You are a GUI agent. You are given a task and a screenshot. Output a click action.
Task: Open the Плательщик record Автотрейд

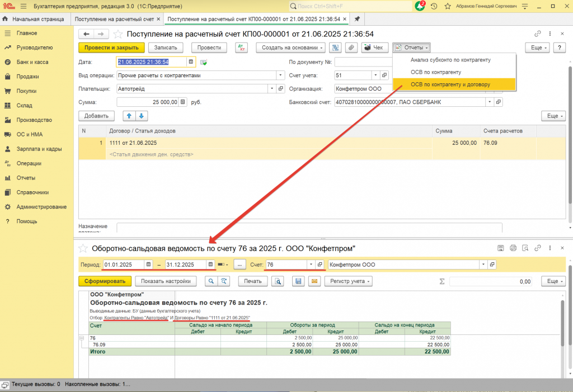point(281,89)
